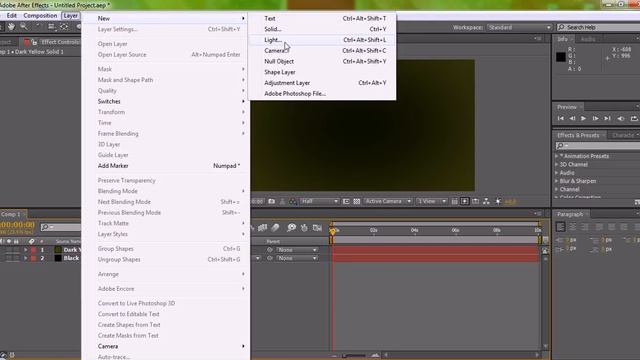640x360 pixels.
Task: Enable frame blending switch in timeline
Action: pos(262,228)
